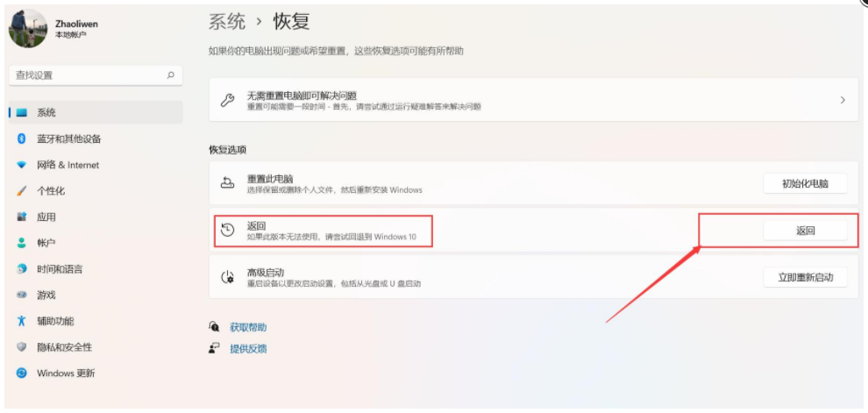This screenshot has height=413, width=868.
Task: Open 蓝牙和其他设备 settings
Action: coord(69,139)
